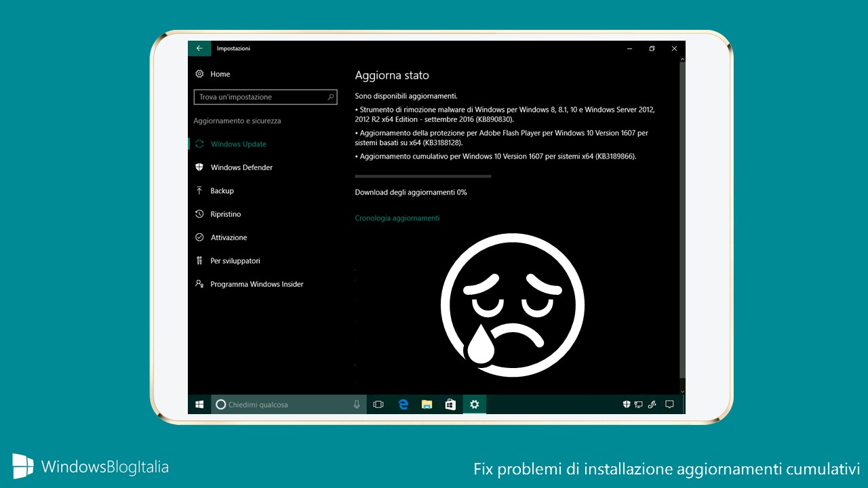This screenshot has width=868, height=488.
Task: Minimize the Impostazioni window
Action: (629, 49)
